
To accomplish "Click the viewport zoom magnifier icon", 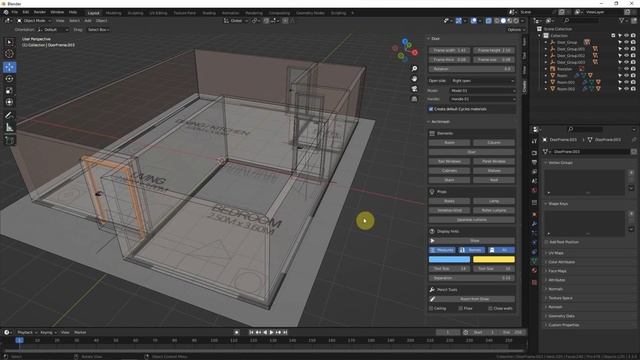I will pyautogui.click(x=414, y=69).
